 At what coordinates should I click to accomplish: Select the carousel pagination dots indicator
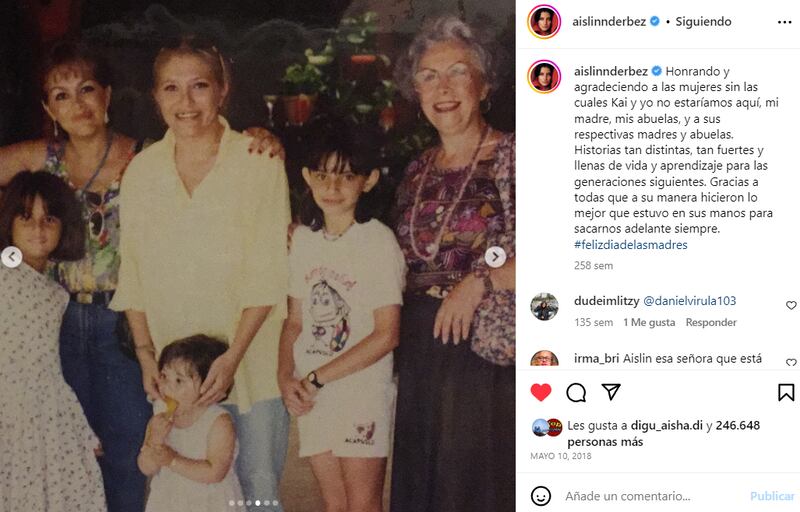click(254, 503)
